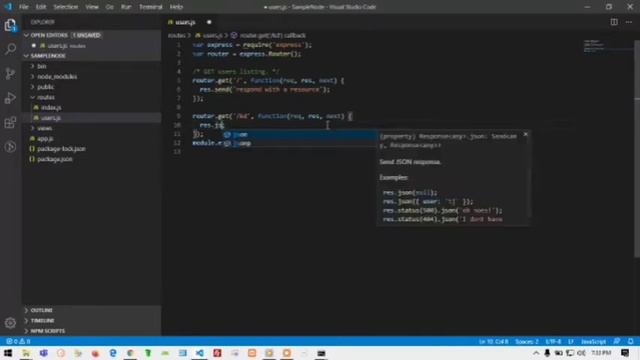Open notifications bell in the status bar
The width and height of the screenshot is (640, 360).
tap(631, 341)
